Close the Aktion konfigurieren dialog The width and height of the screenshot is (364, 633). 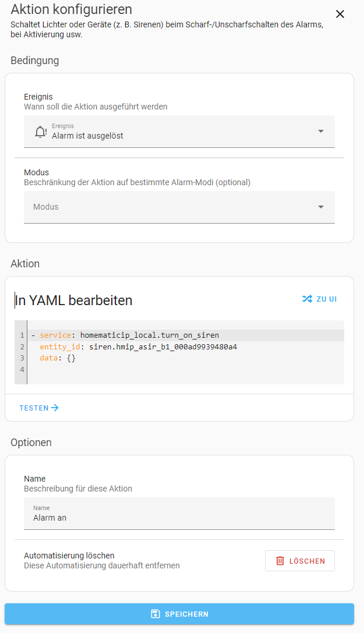(340, 14)
